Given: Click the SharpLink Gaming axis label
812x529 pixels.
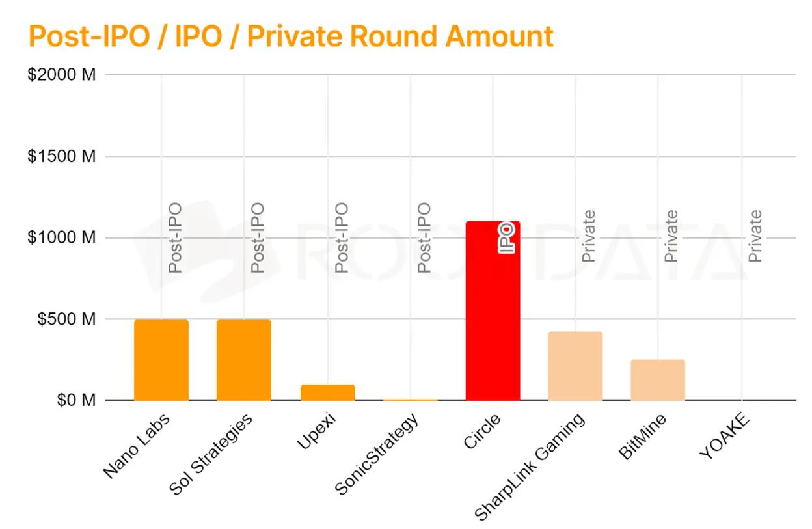Looking at the screenshot, I should (530, 467).
